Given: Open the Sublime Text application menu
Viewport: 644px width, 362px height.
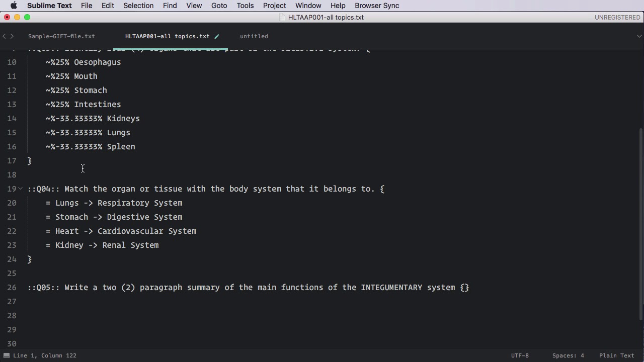Looking at the screenshot, I should click(49, 6).
